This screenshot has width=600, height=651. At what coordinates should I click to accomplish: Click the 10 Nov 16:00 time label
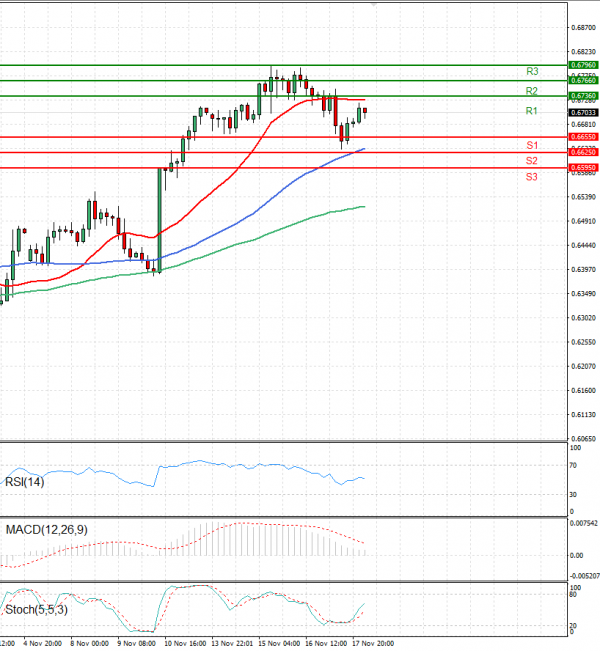186,644
